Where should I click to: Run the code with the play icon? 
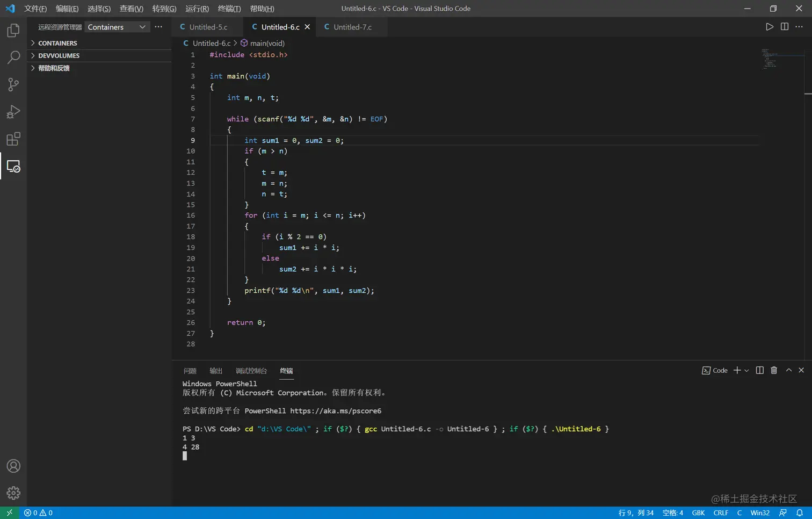coord(770,27)
